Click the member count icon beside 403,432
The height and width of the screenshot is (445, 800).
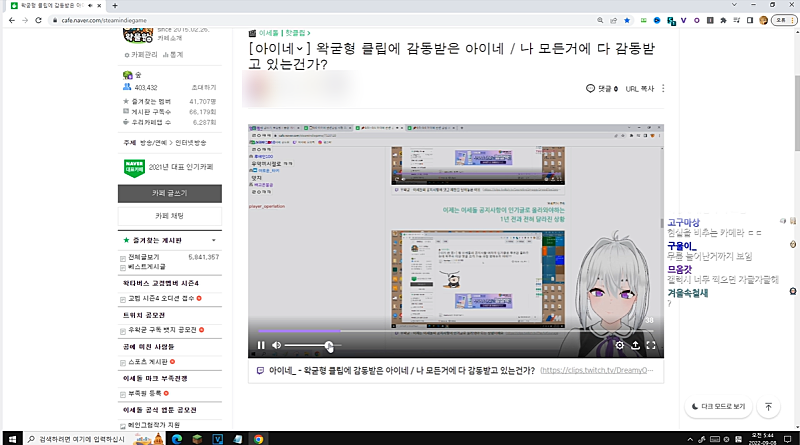click(x=127, y=87)
